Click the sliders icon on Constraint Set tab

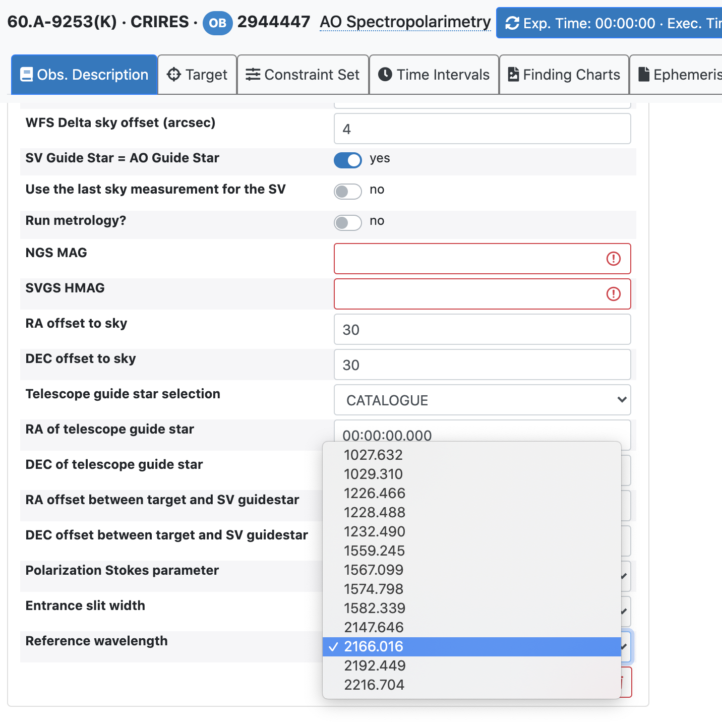pos(253,75)
